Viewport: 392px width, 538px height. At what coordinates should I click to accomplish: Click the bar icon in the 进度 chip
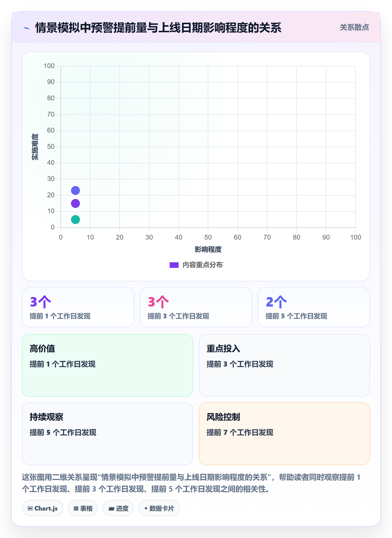coord(111,509)
